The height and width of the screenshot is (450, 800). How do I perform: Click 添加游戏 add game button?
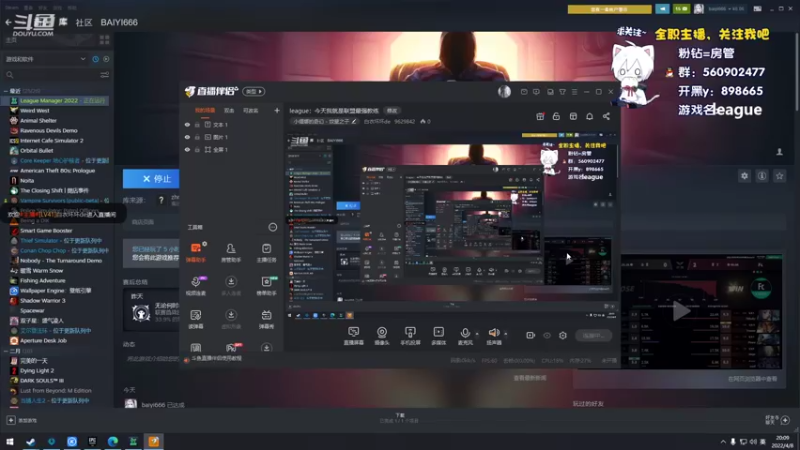coord(21,420)
